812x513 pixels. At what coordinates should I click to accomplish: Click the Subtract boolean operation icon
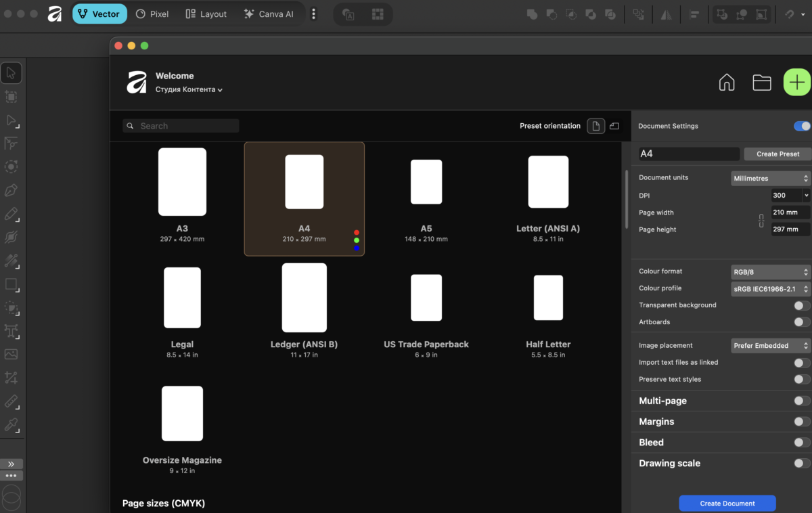coord(552,14)
